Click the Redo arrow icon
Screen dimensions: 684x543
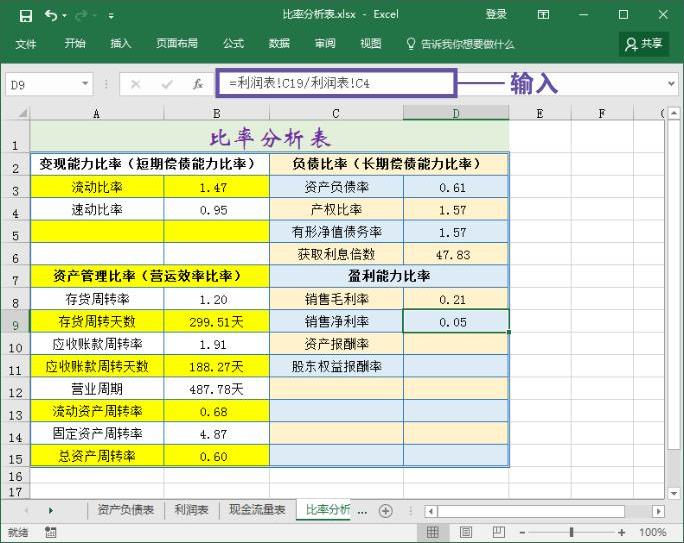pyautogui.click(x=81, y=16)
